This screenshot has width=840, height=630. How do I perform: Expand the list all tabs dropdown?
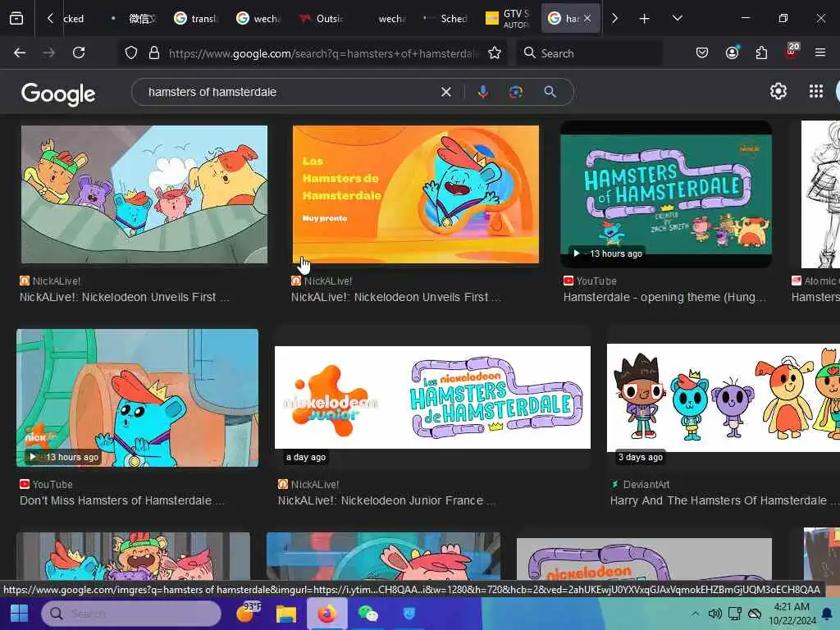pyautogui.click(x=677, y=18)
